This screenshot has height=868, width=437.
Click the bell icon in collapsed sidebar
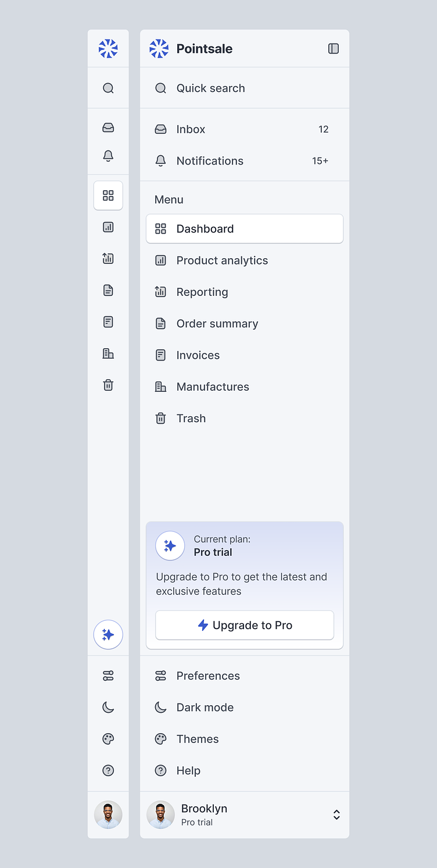coord(108,156)
